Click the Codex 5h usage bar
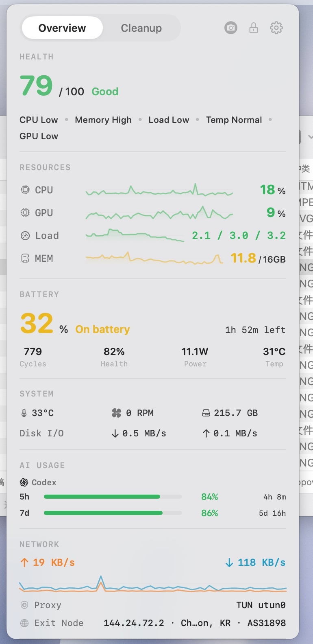The image size is (313, 644). (x=113, y=497)
